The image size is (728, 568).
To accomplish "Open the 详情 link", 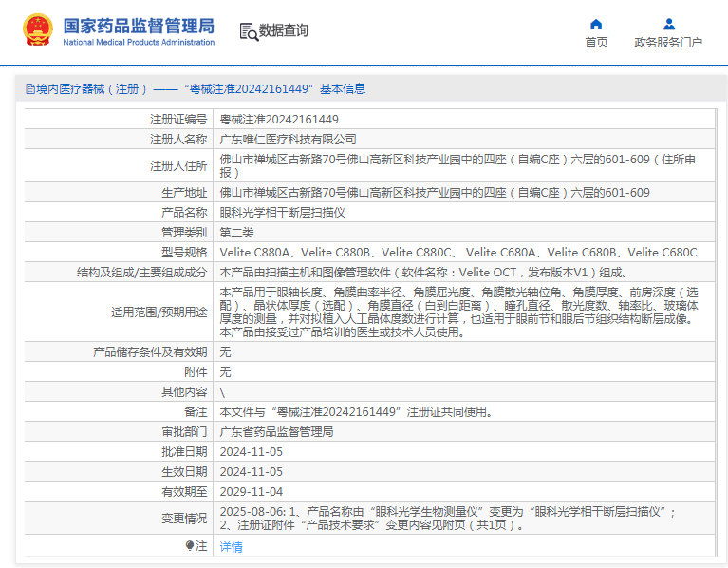I will [x=231, y=546].
